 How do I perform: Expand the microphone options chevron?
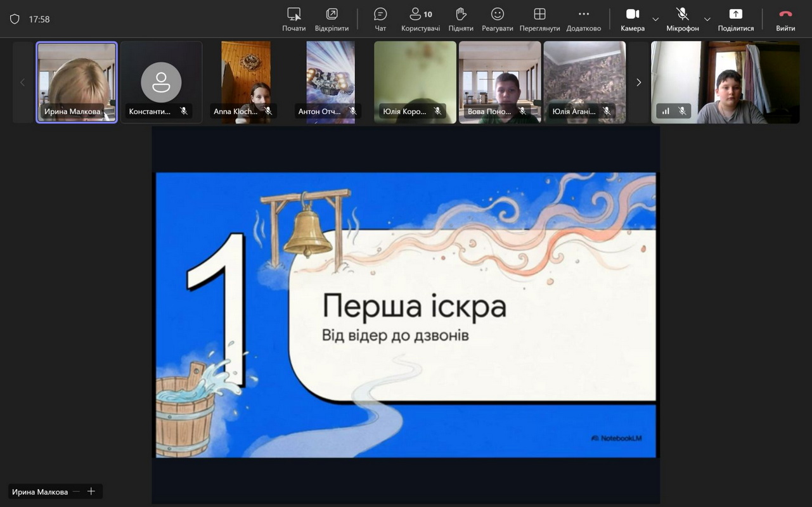click(x=707, y=19)
